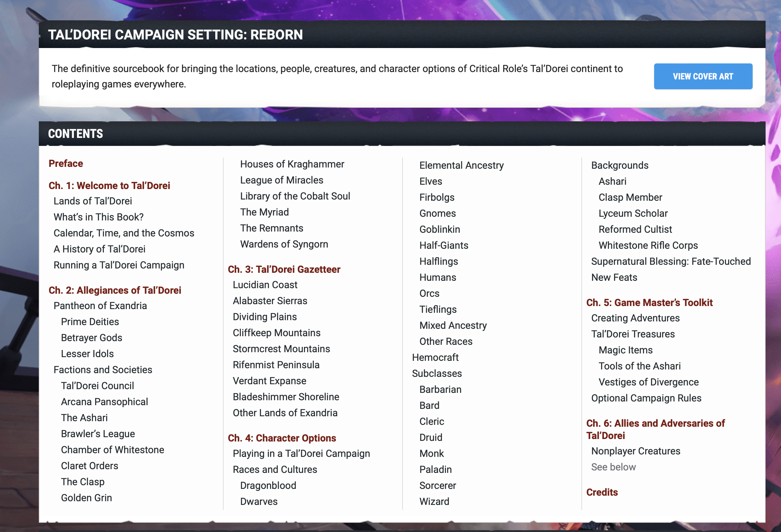Image resolution: width=781 pixels, height=532 pixels.
Task: Select the Wizard subclass link
Action: pos(434,502)
